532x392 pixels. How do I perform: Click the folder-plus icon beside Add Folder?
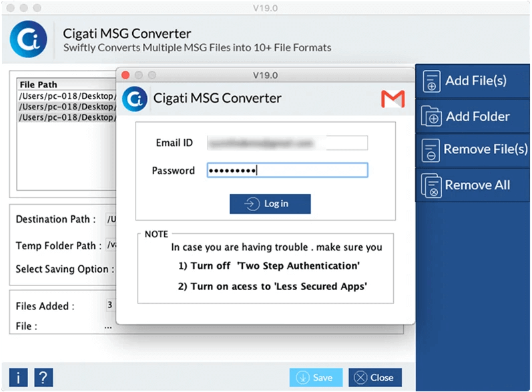pos(431,116)
